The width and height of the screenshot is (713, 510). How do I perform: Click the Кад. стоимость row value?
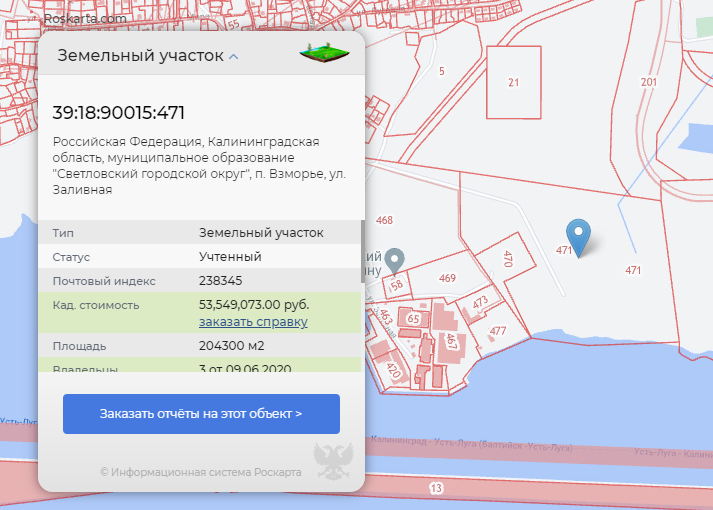254,304
